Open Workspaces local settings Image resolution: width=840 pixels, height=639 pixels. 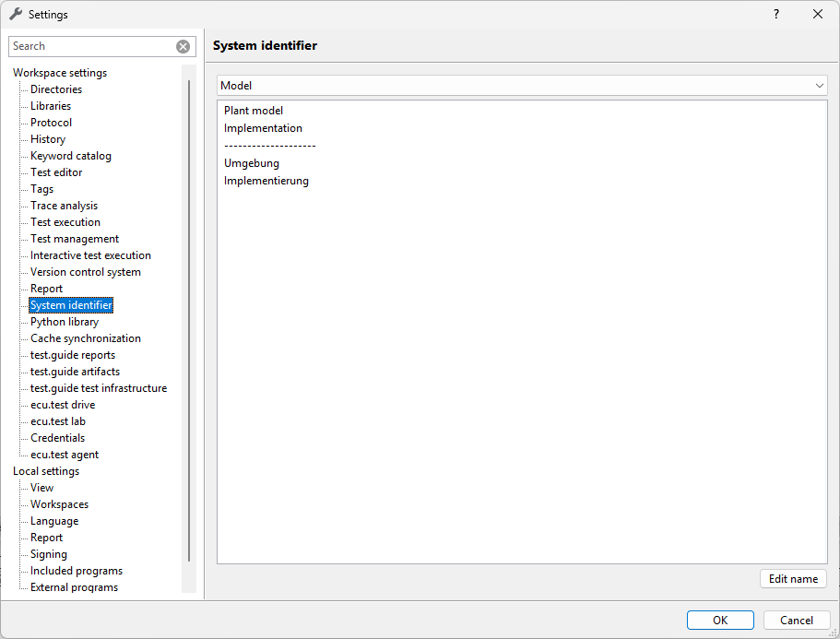coord(59,504)
